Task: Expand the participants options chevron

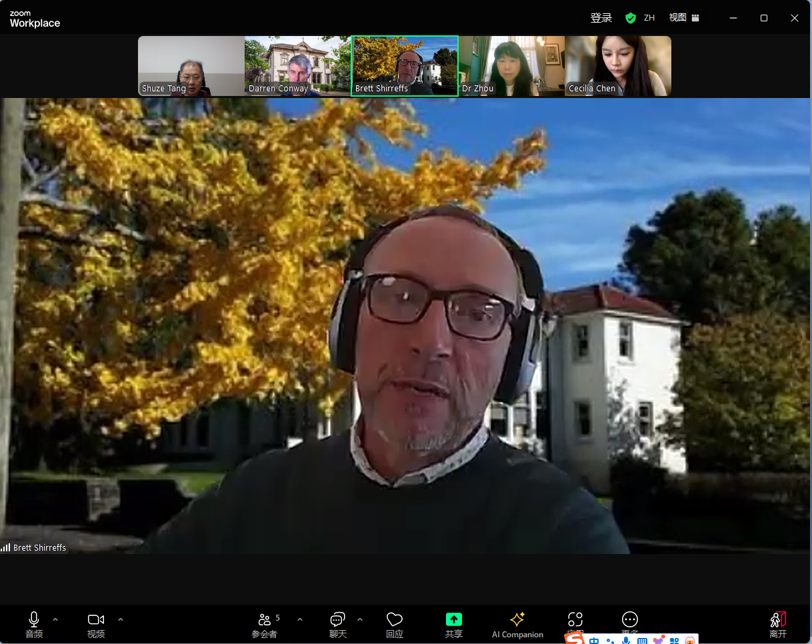Action: (x=300, y=619)
